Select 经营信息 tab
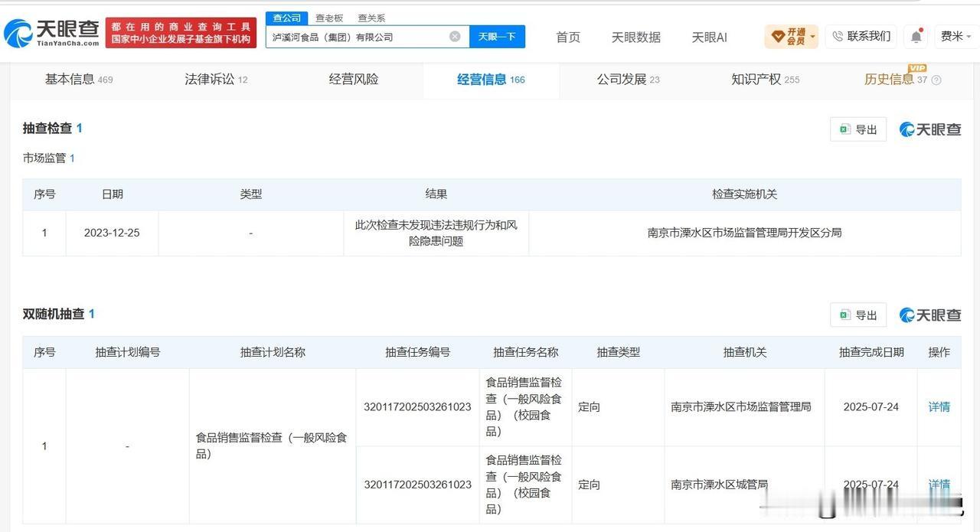 pyautogui.click(x=491, y=79)
